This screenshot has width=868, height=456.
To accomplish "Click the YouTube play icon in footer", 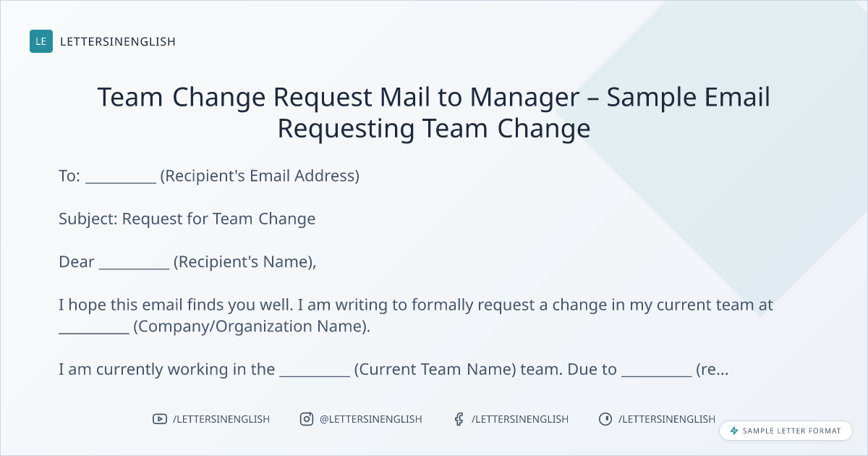I will click(160, 419).
